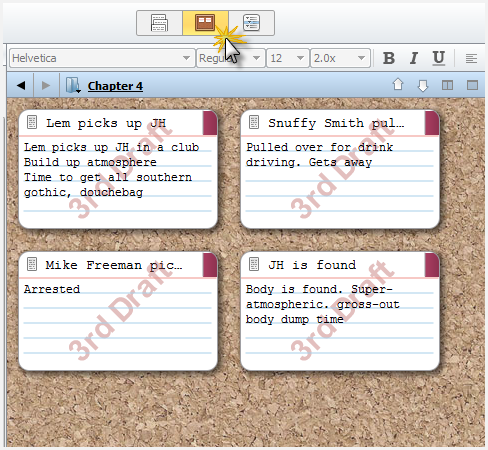
Task: Click synopsis text 'Body is found. Super-'
Action: coord(319,289)
